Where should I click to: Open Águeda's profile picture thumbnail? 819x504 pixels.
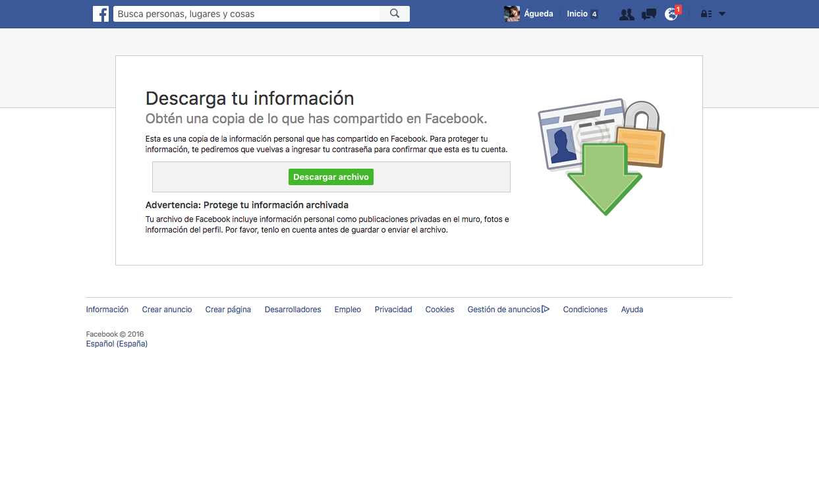[x=511, y=13]
